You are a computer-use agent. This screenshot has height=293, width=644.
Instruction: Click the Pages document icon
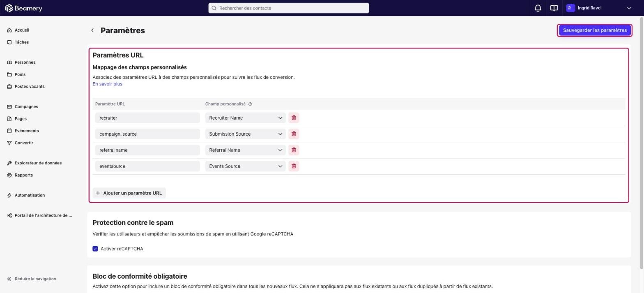pyautogui.click(x=9, y=119)
